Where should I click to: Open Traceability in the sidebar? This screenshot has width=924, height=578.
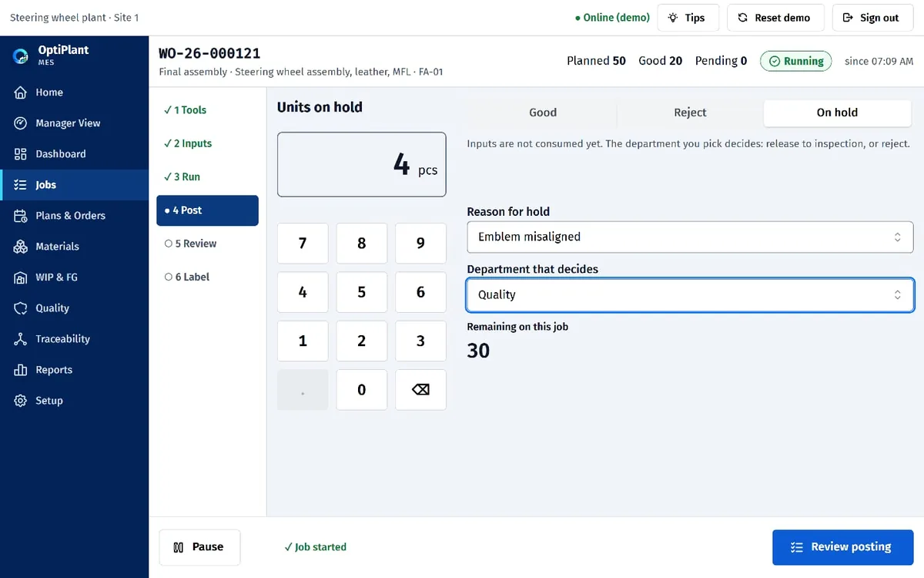coord(74,339)
